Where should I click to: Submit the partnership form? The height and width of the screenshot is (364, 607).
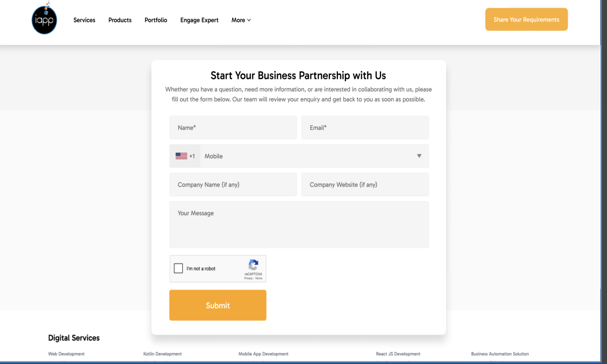pyautogui.click(x=218, y=305)
